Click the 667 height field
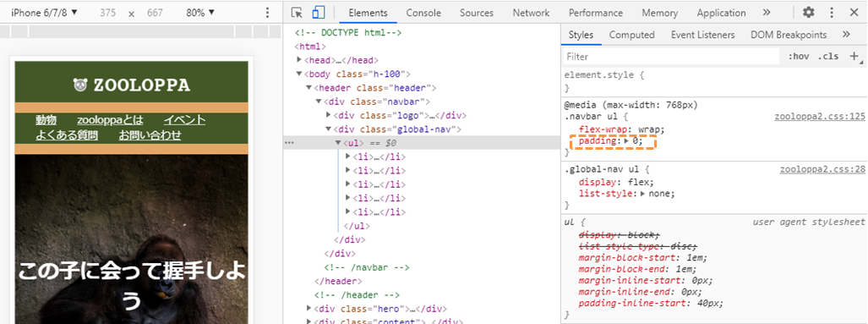The image size is (868, 324). 155,13
